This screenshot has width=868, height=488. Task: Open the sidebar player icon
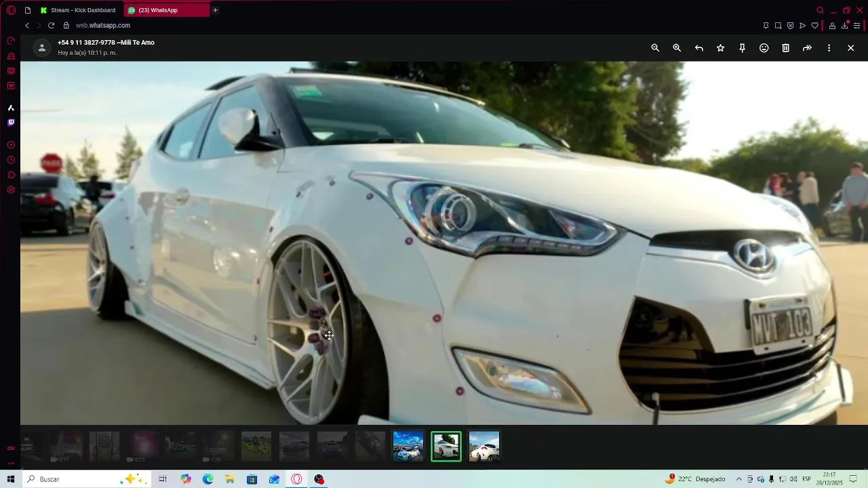[11, 145]
